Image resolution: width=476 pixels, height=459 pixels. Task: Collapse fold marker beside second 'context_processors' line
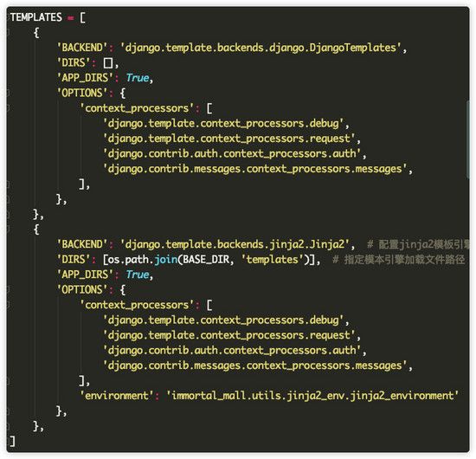pos(8,305)
